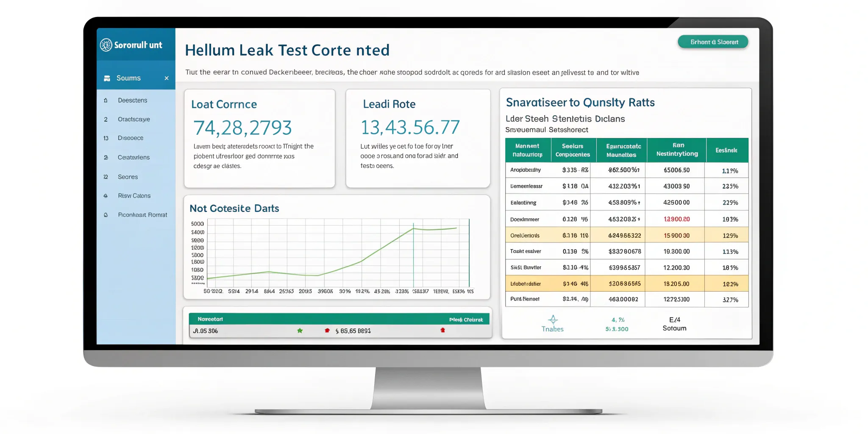The width and height of the screenshot is (868, 434).
Task: Click the home icon beside Deesctens
Action: pos(106,100)
